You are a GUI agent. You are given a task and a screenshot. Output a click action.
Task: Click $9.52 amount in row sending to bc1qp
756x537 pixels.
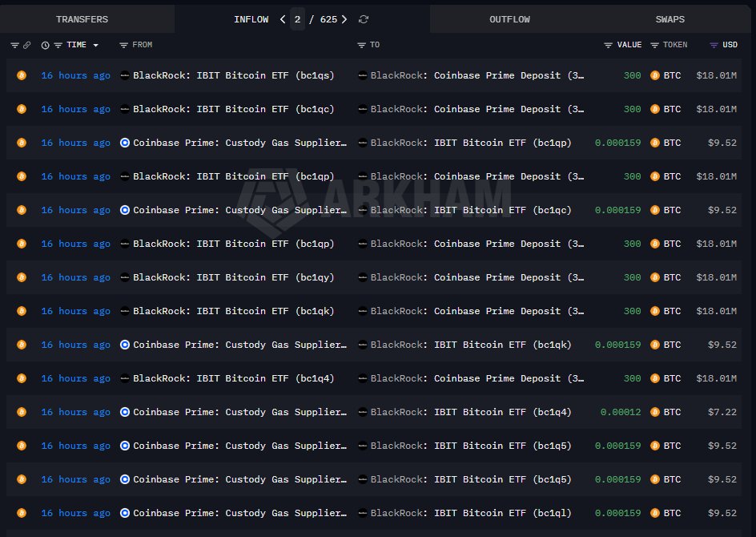click(x=722, y=143)
